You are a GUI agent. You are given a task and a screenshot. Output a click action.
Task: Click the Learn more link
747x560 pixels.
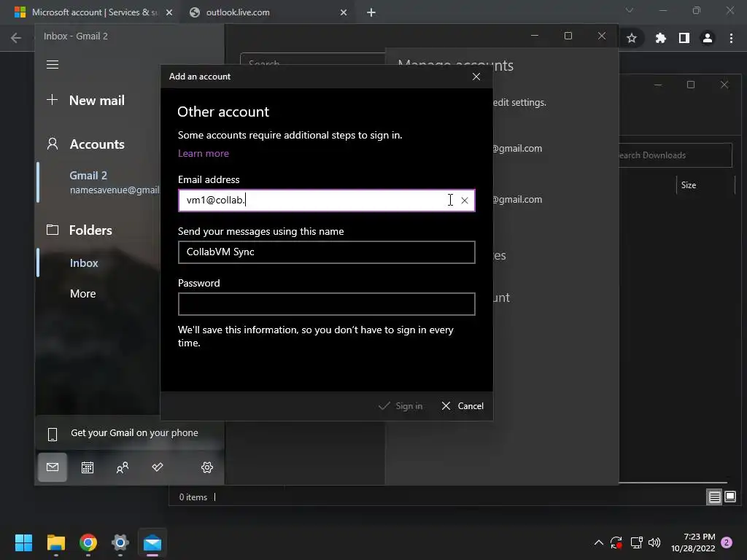click(204, 153)
